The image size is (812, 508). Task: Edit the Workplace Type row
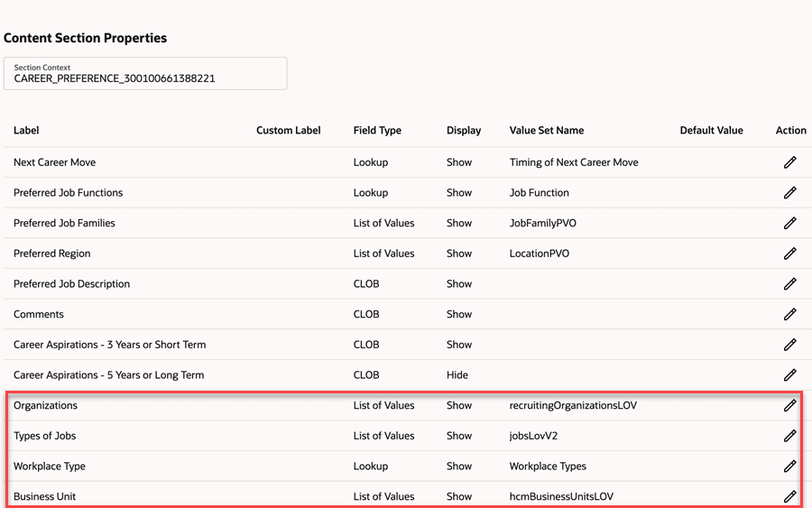[789, 466]
